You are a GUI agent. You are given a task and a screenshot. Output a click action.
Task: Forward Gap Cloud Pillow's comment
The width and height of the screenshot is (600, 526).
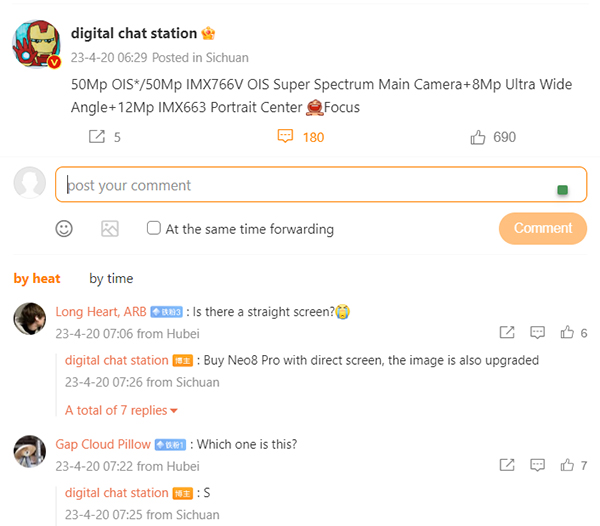(507, 465)
